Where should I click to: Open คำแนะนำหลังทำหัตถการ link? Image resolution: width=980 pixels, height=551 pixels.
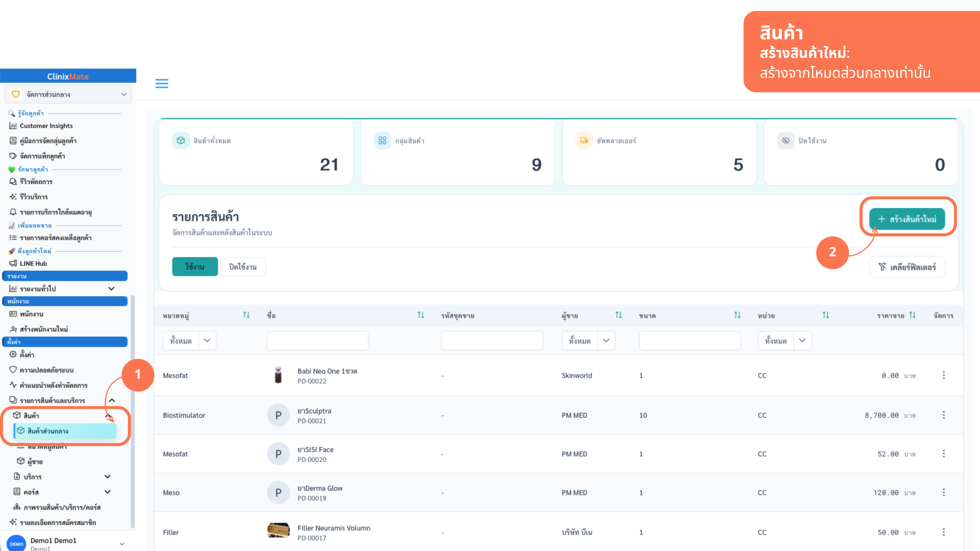click(48, 385)
